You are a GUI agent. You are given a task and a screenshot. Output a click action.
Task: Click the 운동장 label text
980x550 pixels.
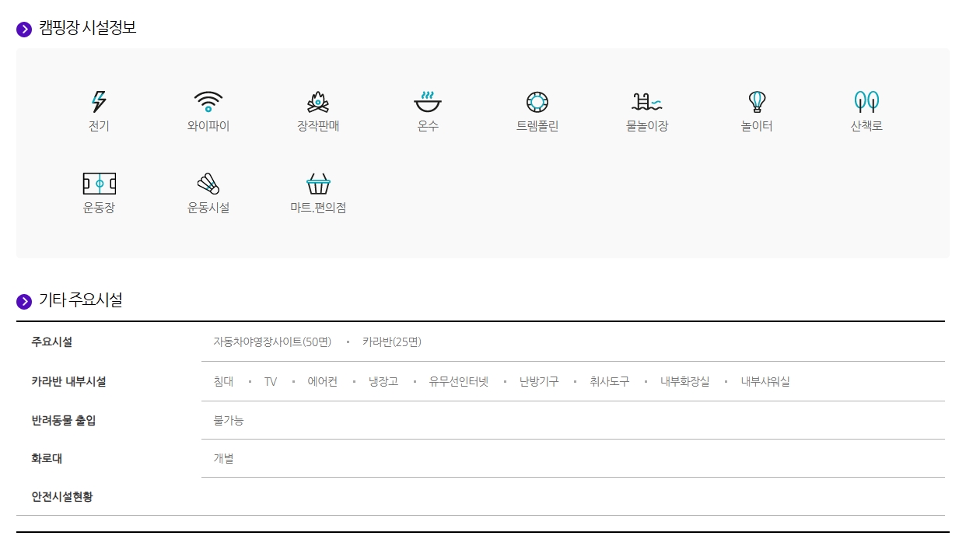tap(99, 208)
